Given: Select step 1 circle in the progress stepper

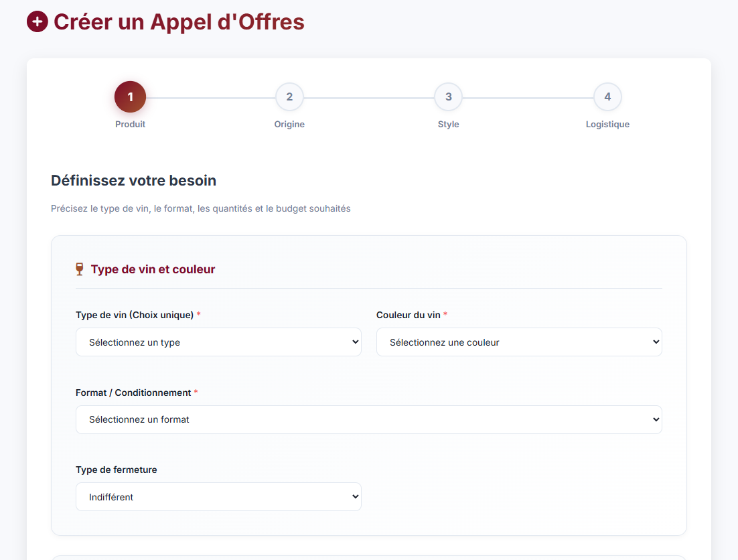Looking at the screenshot, I should coord(130,97).
